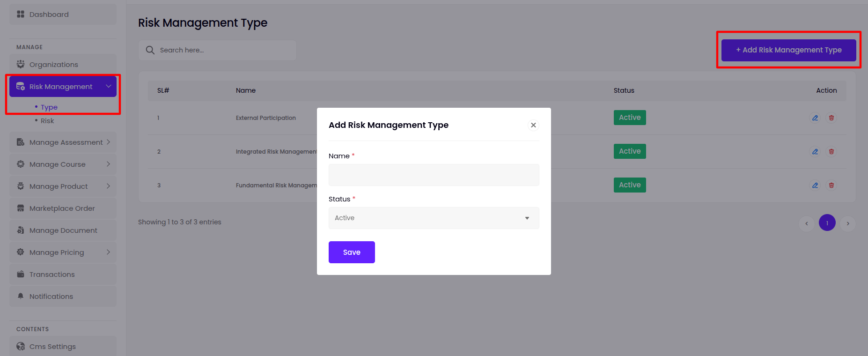Click edit pencil icon in row 2
Viewport: 868px width, 356px height.
(815, 152)
